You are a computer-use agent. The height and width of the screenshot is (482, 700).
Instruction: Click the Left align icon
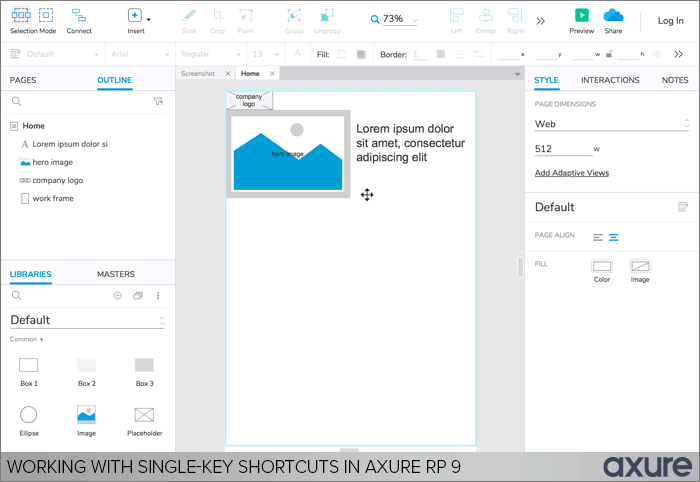457,16
